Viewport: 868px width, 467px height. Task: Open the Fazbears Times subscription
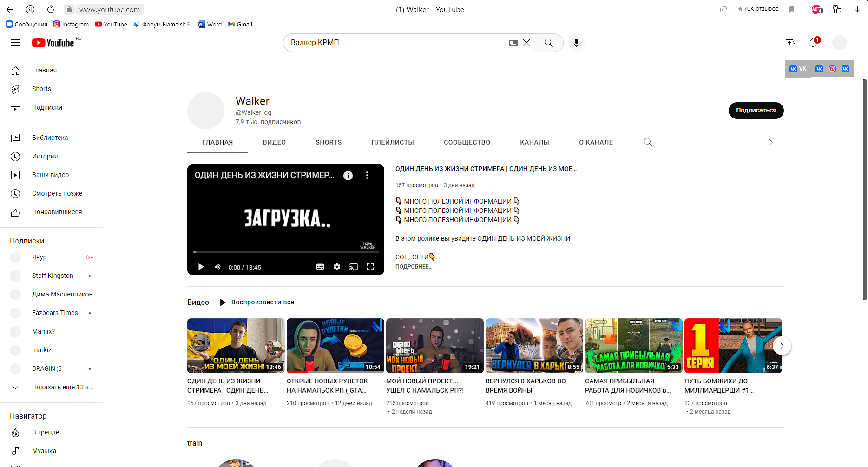[53, 313]
